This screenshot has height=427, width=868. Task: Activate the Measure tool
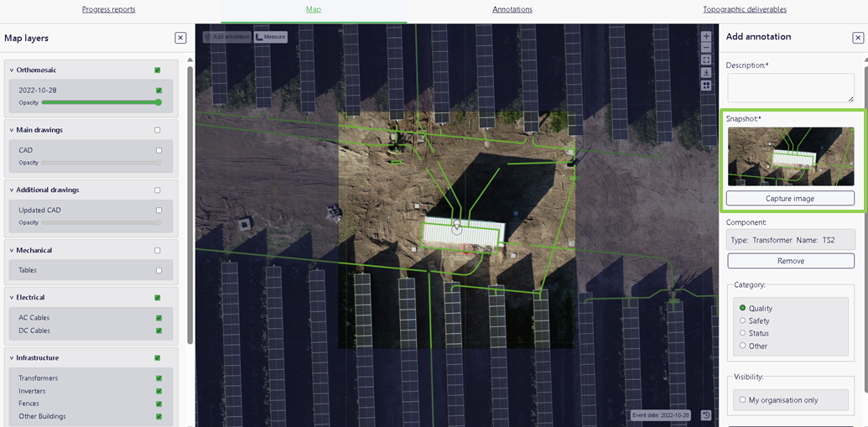(x=271, y=37)
